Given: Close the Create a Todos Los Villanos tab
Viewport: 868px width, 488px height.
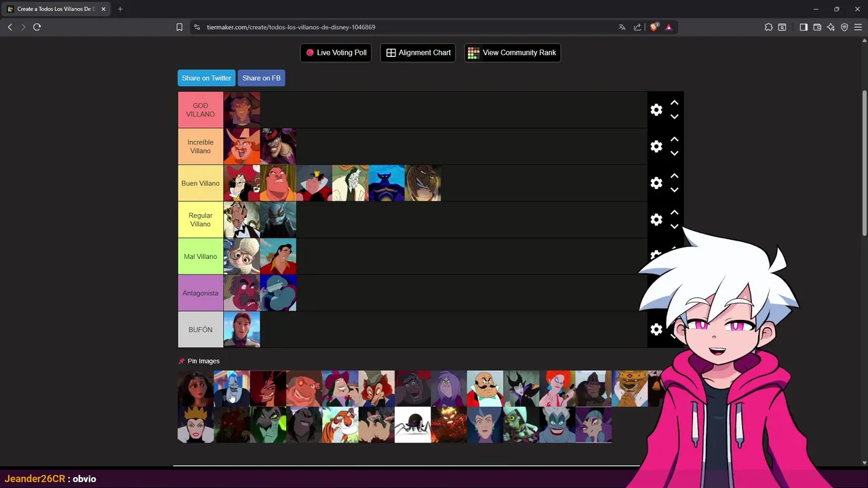Looking at the screenshot, I should coord(103,9).
